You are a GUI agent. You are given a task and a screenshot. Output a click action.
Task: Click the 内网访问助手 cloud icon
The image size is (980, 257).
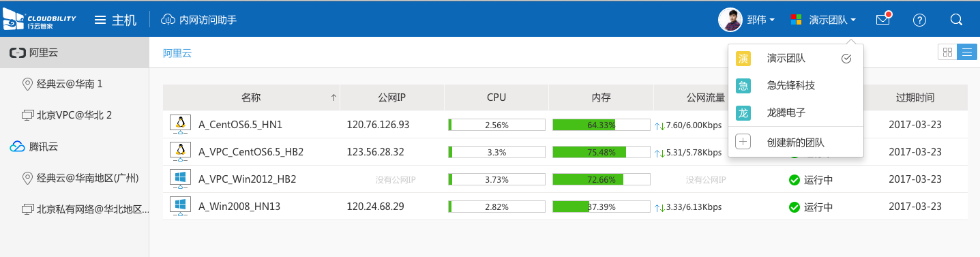(168, 20)
